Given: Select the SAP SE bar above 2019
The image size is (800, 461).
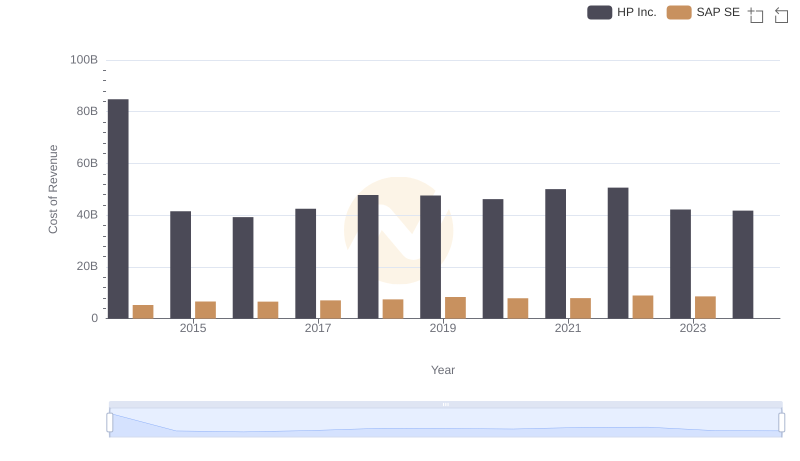Looking at the screenshot, I should [456, 308].
